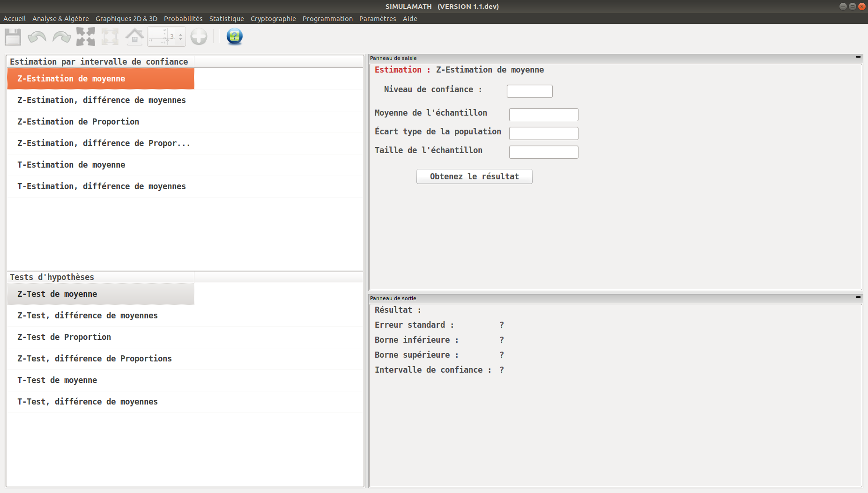
Task: Click the save floppy disk icon
Action: click(x=13, y=37)
